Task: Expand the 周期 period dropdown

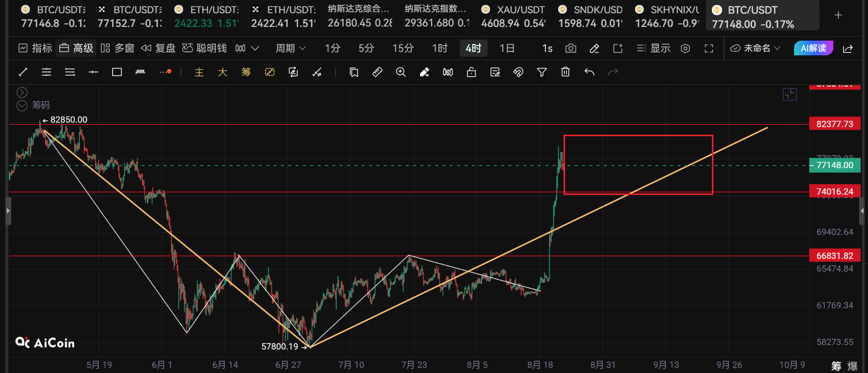Action: click(291, 48)
